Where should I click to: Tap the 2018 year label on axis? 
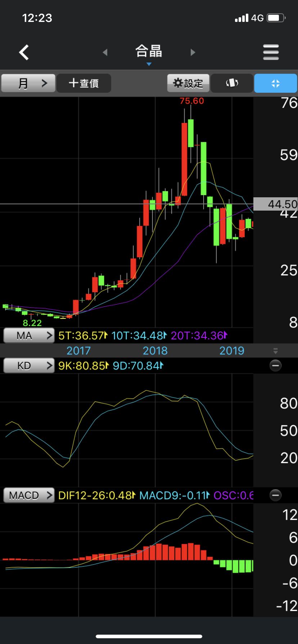(x=155, y=351)
